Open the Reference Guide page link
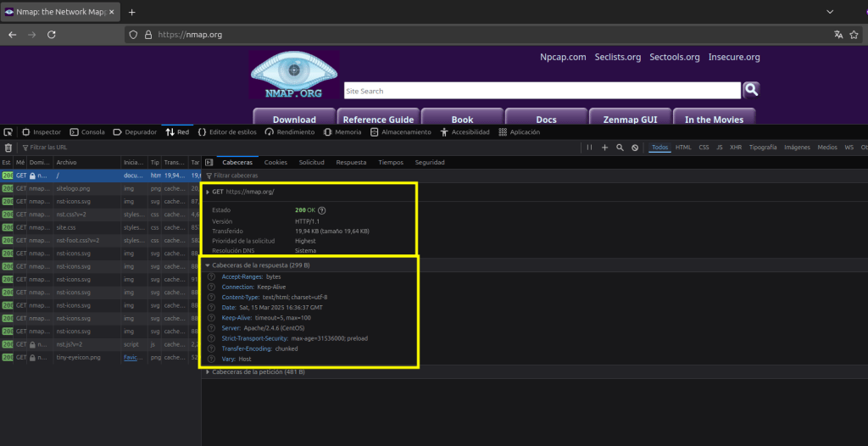Screen dimensions: 868x446 (x=378, y=120)
